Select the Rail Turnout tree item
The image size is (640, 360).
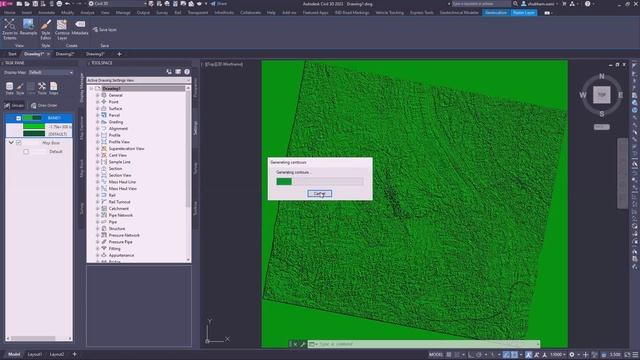tap(120, 202)
